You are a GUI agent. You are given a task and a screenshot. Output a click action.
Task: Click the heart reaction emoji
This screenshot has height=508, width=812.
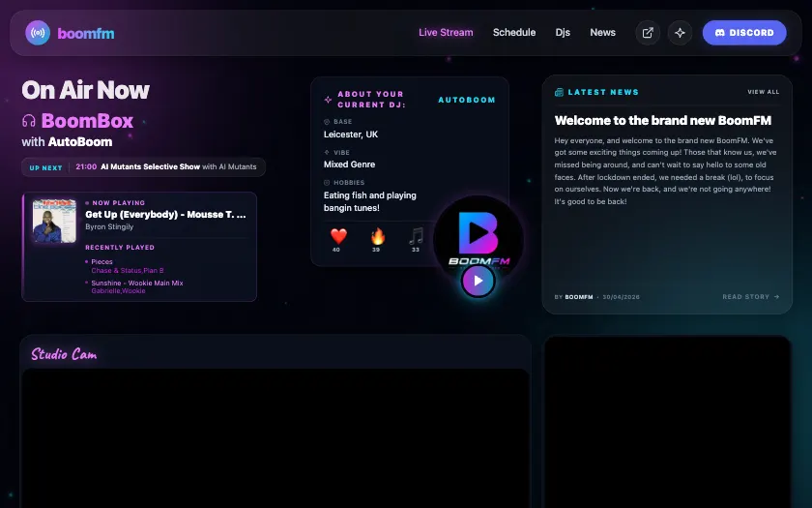point(338,236)
